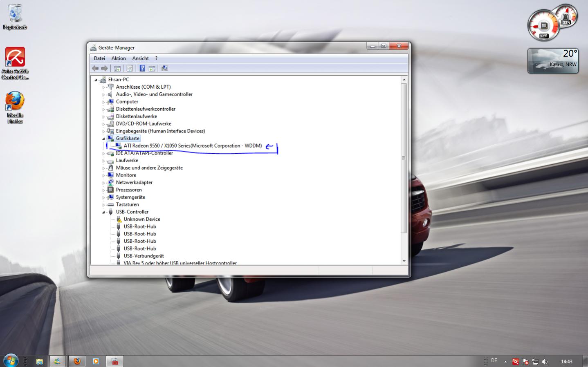Select the USB-Verbundgerät entry
The height and width of the screenshot is (367, 588).
144,256
